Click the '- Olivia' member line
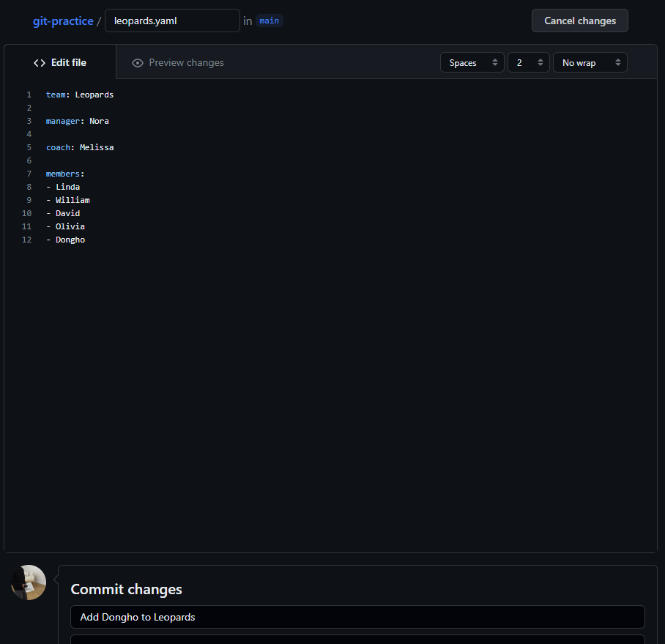Screen dimensions: 665x644 [x=65, y=226]
